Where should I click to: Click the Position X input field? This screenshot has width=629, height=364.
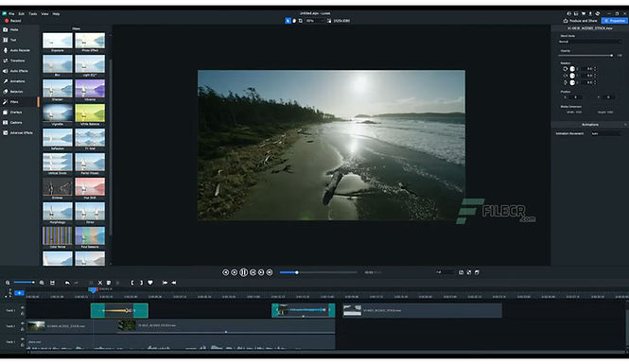coord(576,97)
